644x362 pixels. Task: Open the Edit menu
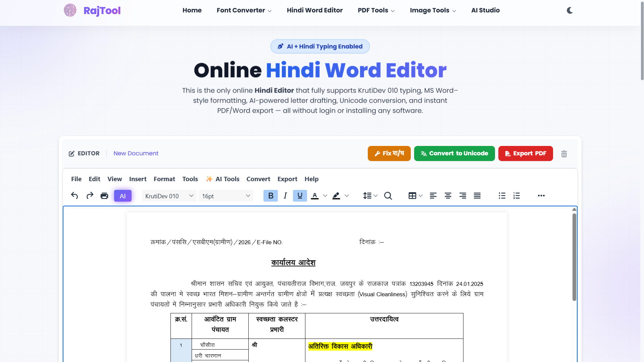[x=95, y=179]
